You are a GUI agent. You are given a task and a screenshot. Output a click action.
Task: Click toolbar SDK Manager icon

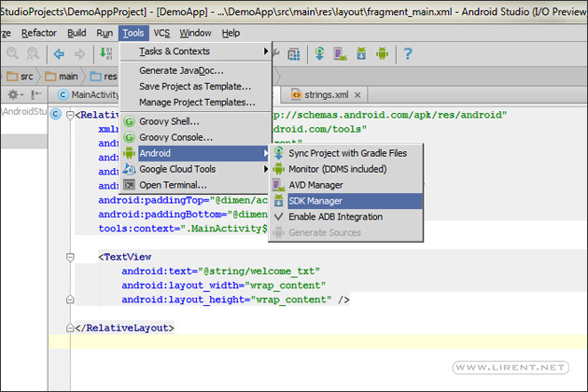(361, 53)
